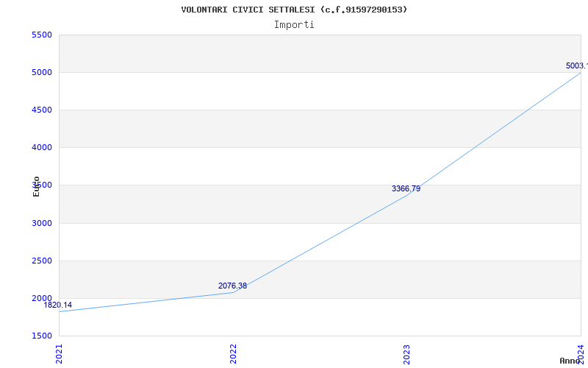This screenshot has height=368, width=588.
Task: Click the Euro y-axis title
Action: [x=36, y=186]
